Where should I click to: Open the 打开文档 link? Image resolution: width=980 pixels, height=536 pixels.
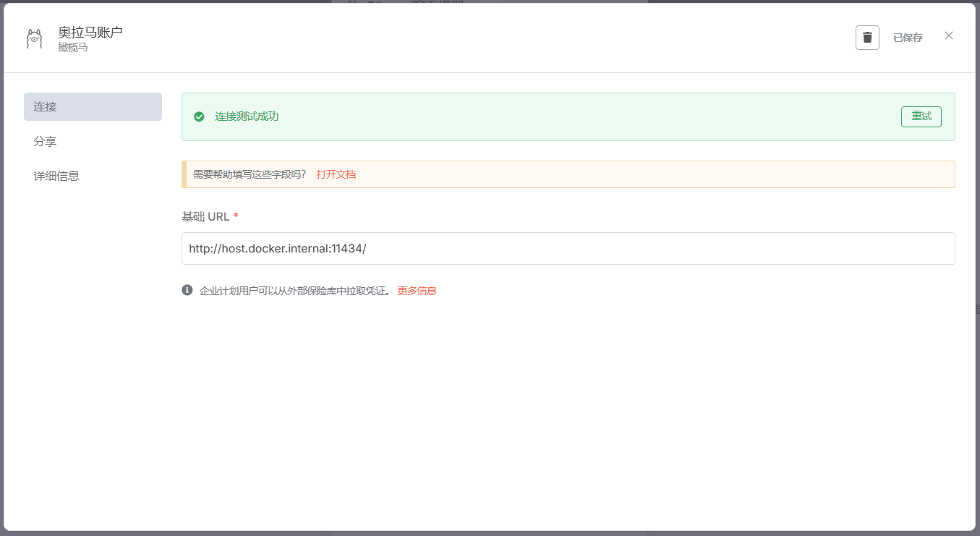(336, 174)
